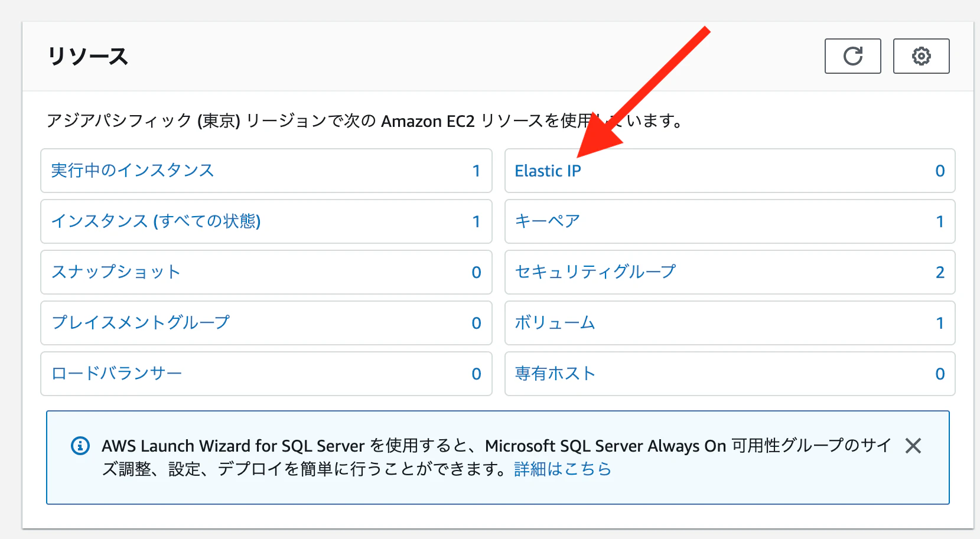Click the count 0 for ロードバランサー
The height and width of the screenshot is (539, 980).
[476, 374]
